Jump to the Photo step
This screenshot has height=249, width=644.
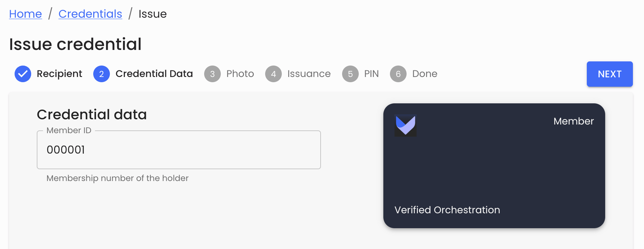pos(240,74)
